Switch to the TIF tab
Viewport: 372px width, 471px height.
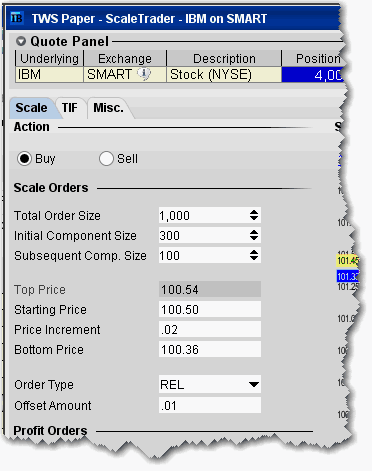pyautogui.click(x=70, y=108)
